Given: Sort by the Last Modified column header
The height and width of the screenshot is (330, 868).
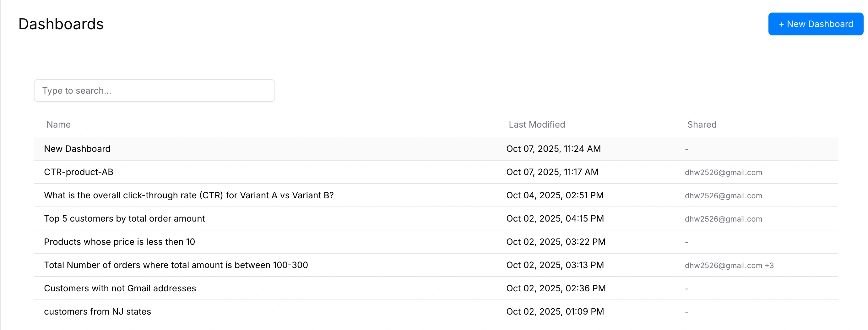Looking at the screenshot, I should pos(537,125).
